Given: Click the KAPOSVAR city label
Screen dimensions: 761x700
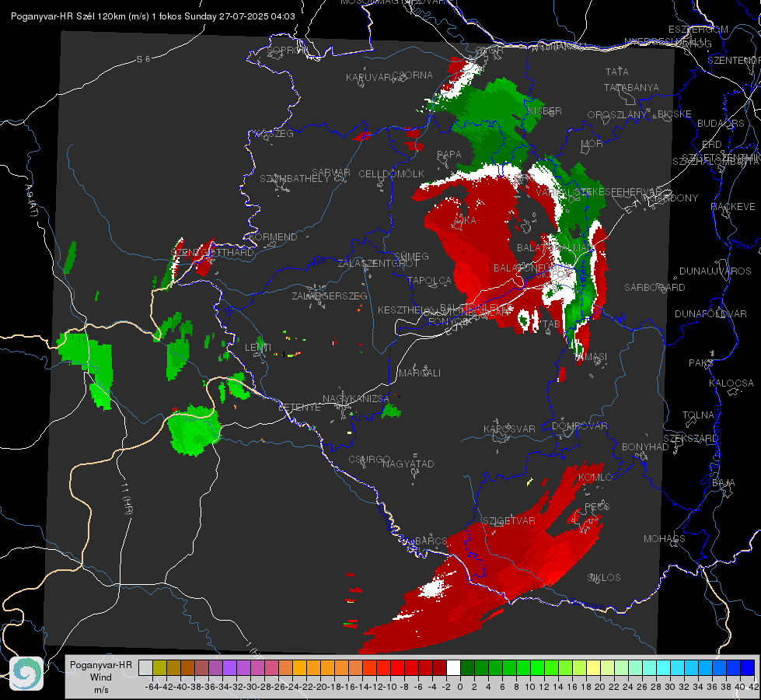Looking at the screenshot, I should coord(509,429).
